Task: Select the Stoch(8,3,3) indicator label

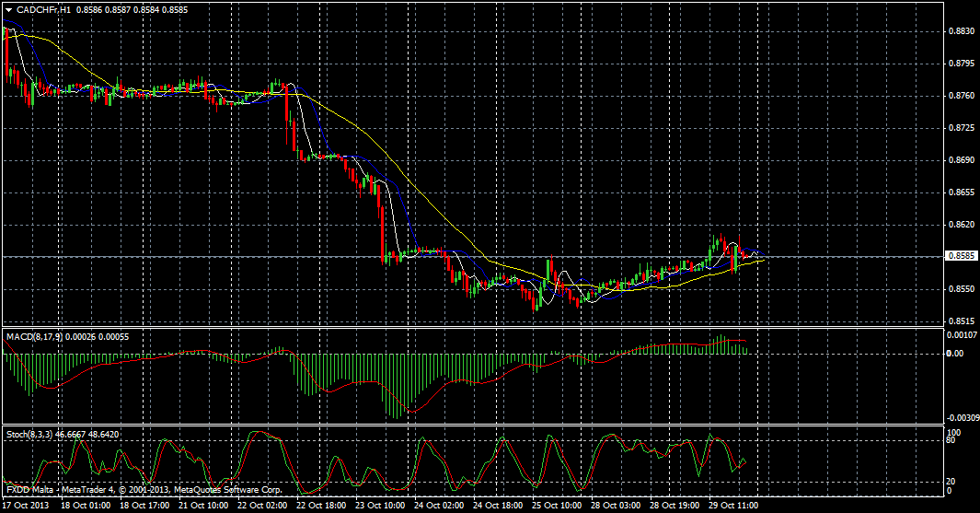Action: [x=33, y=434]
